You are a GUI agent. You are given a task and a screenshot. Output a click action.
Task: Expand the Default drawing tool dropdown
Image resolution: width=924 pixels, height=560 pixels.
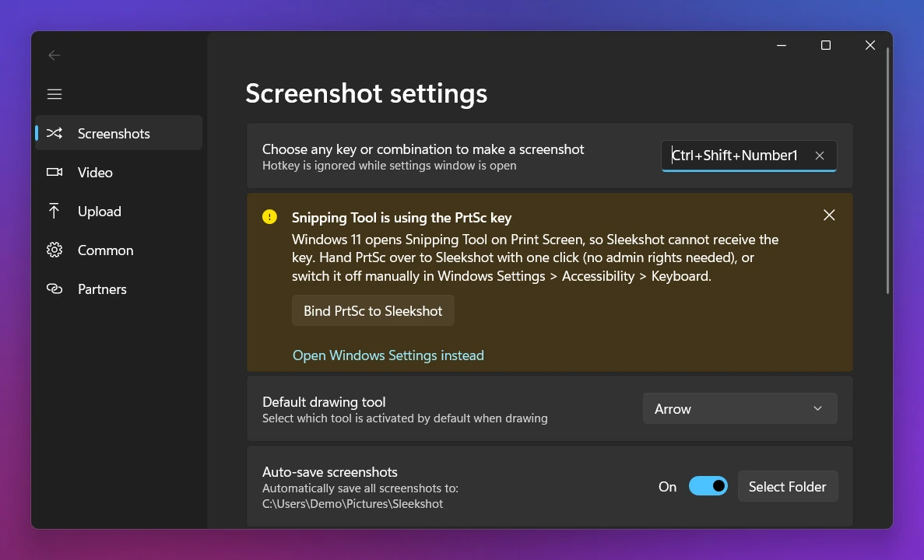pos(740,408)
